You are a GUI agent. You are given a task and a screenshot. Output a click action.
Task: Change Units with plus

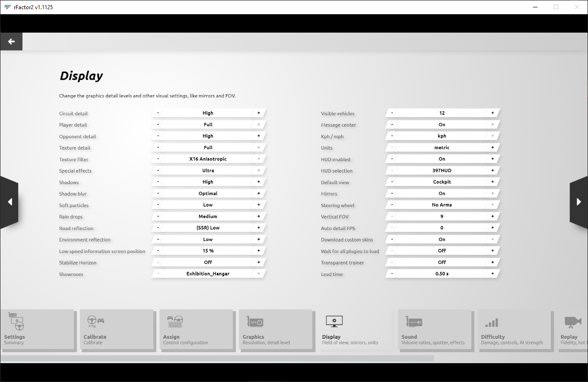(x=493, y=147)
